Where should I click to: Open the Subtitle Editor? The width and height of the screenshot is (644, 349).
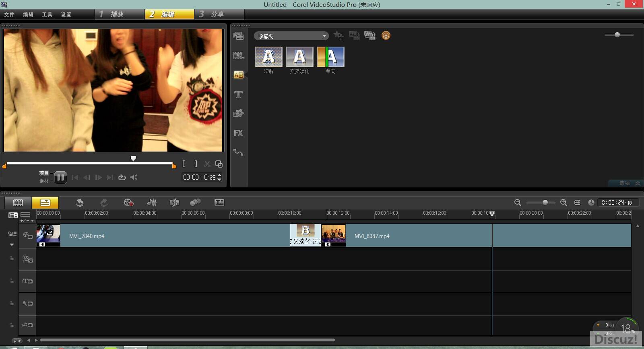219,203
